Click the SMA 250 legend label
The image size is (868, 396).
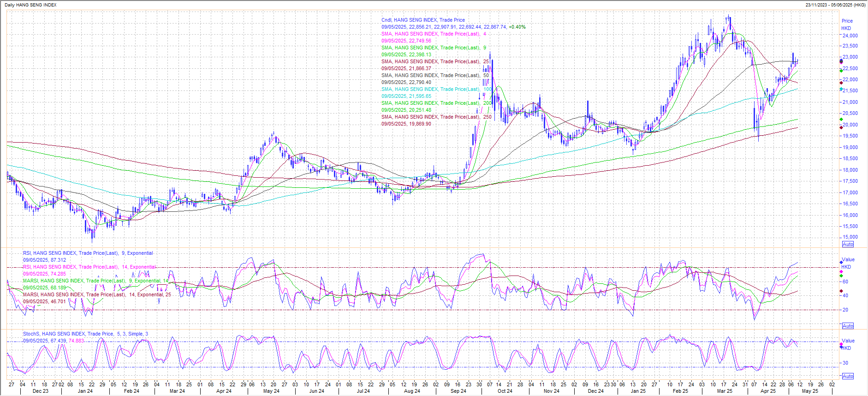pyautogui.click(x=436, y=117)
